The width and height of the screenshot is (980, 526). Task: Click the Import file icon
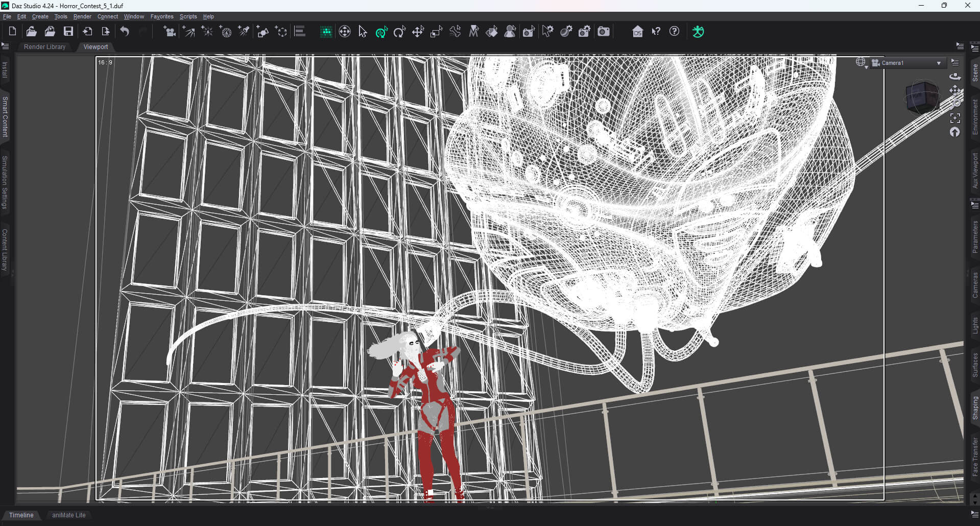click(87, 32)
